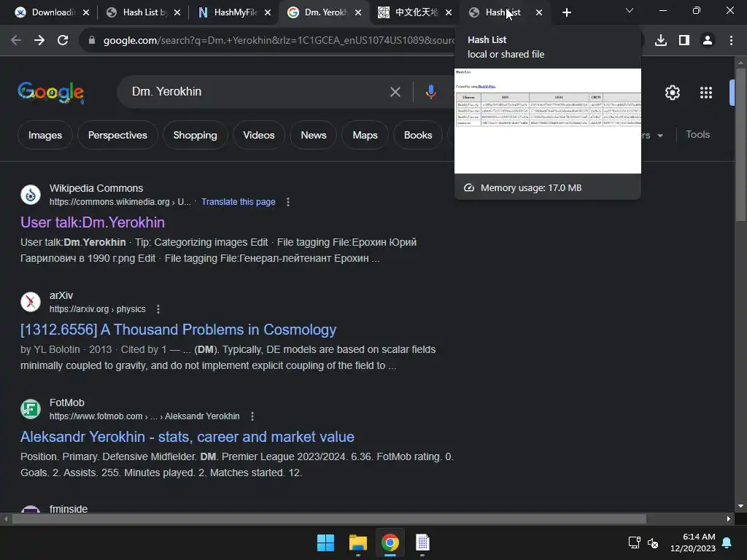Close the 中文化天地 tab
The width and height of the screenshot is (747, 560).
pos(449,12)
